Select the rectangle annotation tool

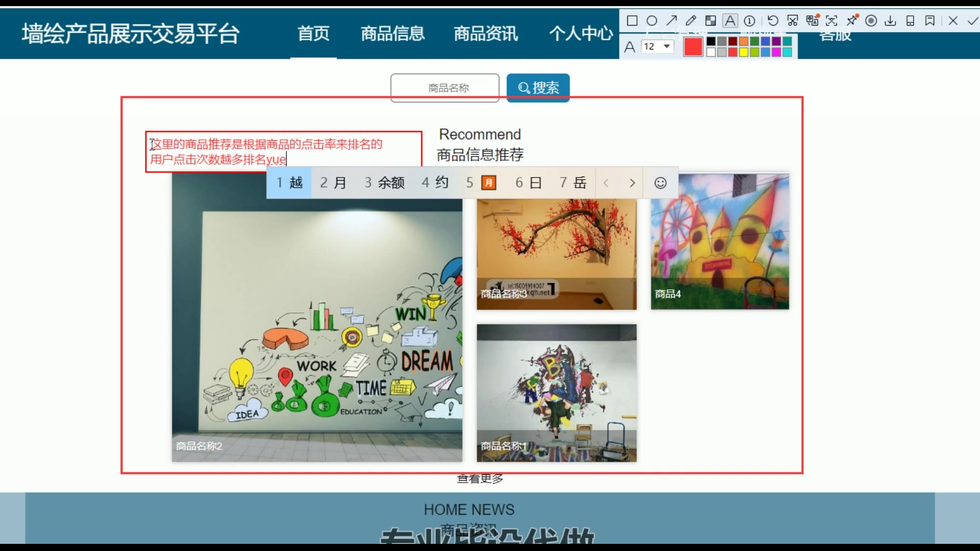tap(632, 20)
